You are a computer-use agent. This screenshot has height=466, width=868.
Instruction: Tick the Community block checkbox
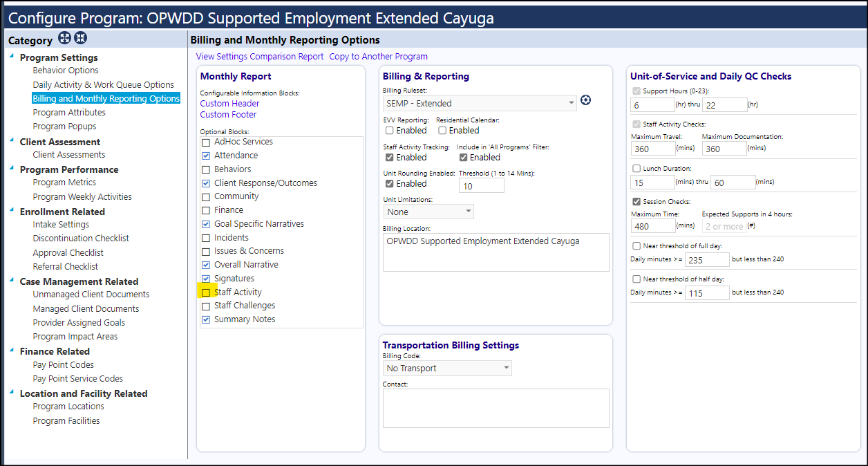point(206,197)
